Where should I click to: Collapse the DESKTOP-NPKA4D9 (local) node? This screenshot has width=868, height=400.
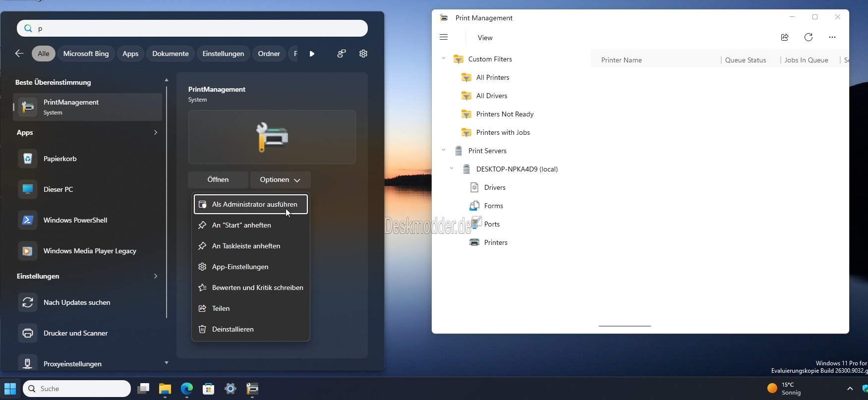pyautogui.click(x=452, y=169)
